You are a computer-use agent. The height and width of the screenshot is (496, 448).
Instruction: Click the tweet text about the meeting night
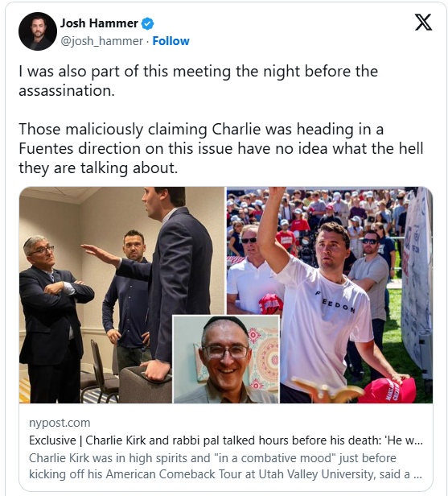tap(198, 81)
